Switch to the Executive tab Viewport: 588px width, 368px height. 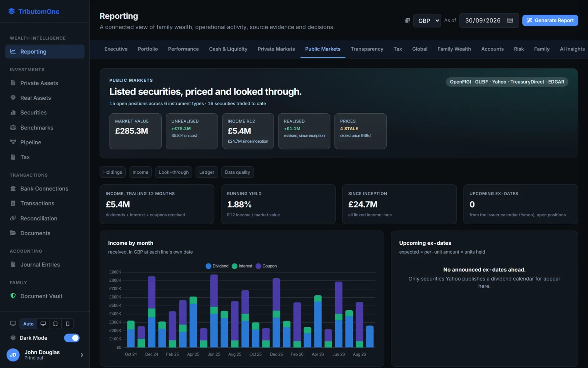(116, 49)
